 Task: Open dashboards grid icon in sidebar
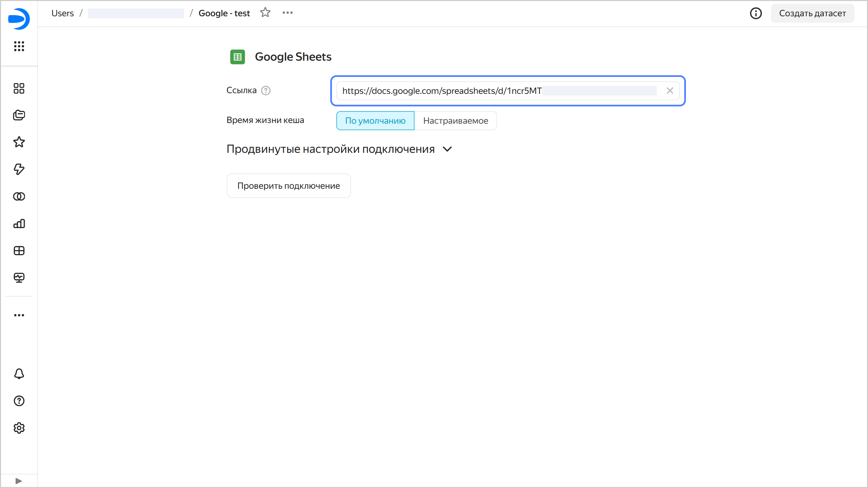(x=19, y=251)
